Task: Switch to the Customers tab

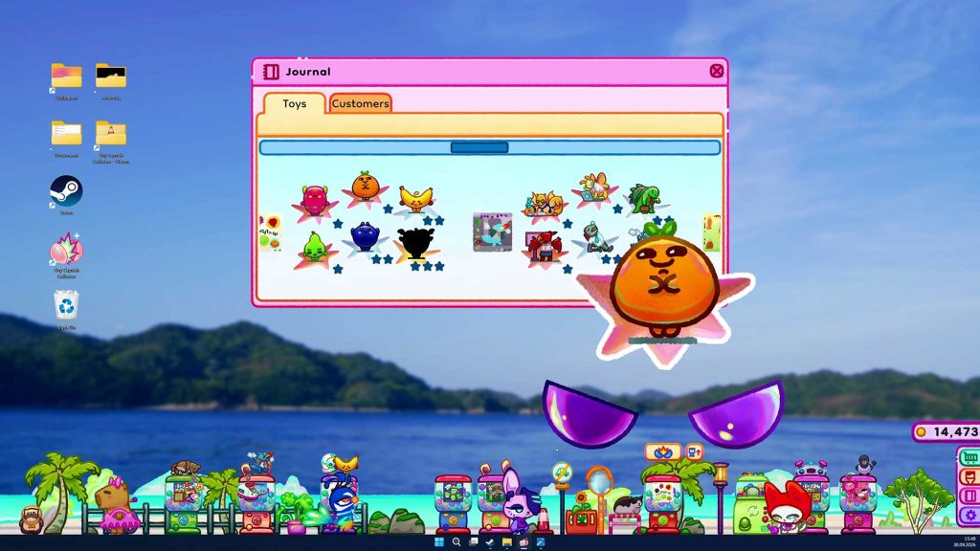Action: 361,103
